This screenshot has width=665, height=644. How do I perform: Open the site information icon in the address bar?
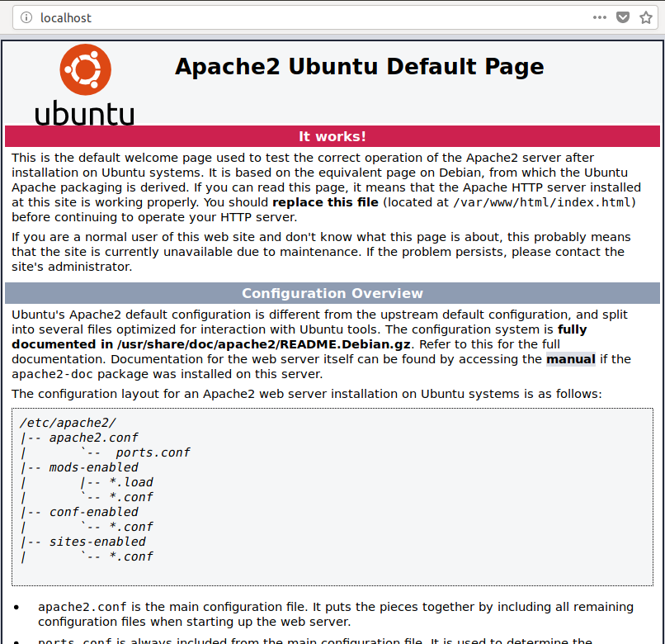(26, 17)
